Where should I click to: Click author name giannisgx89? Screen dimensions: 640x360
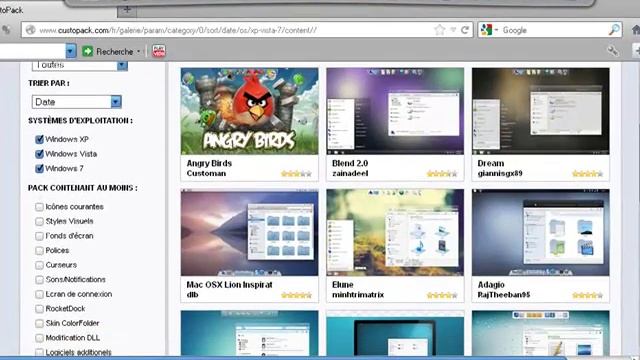pos(500,173)
